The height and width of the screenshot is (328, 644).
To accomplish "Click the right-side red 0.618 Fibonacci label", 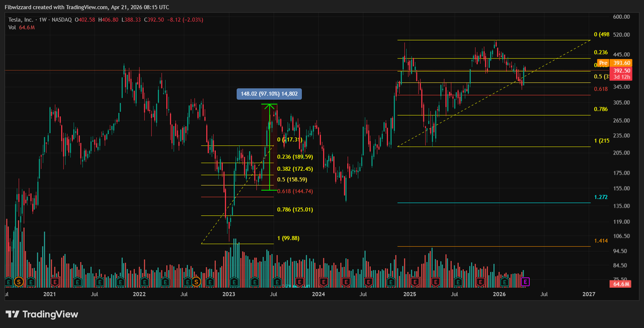I will point(601,89).
